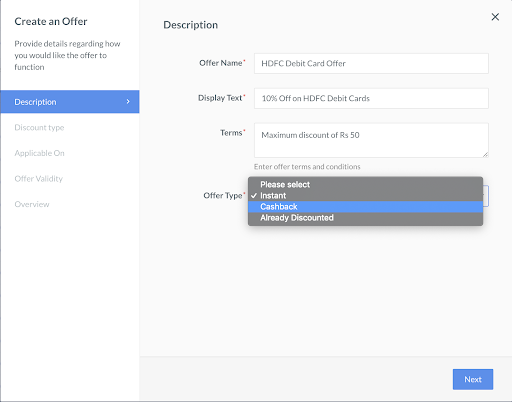The height and width of the screenshot is (402, 512).
Task: Click the chevron arrow on Description step
Action: pyautogui.click(x=128, y=101)
